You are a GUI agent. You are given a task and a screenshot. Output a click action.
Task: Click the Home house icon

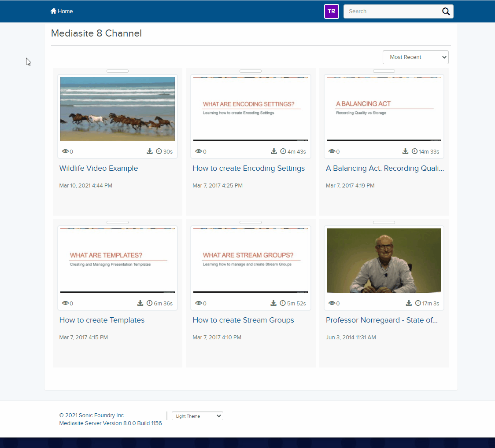pos(53,11)
